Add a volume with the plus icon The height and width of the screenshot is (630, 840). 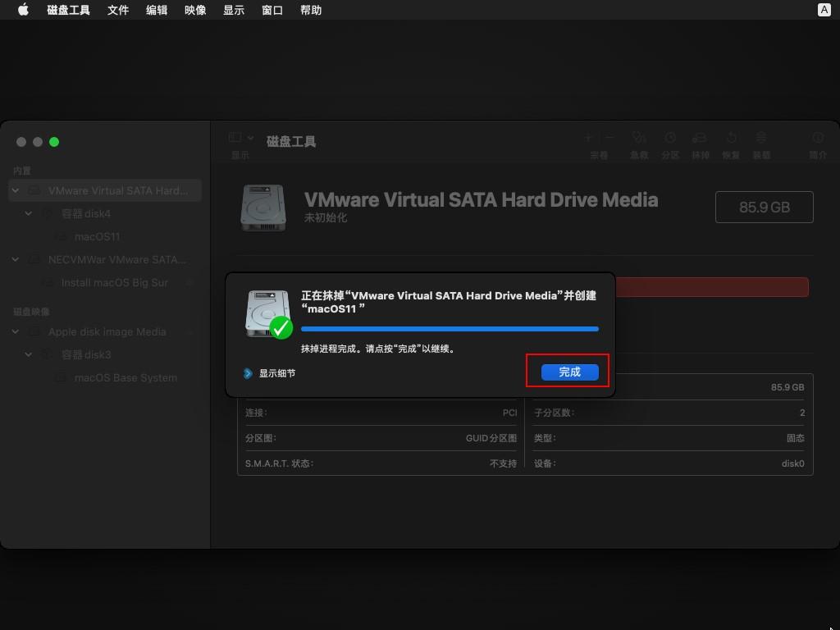point(587,138)
